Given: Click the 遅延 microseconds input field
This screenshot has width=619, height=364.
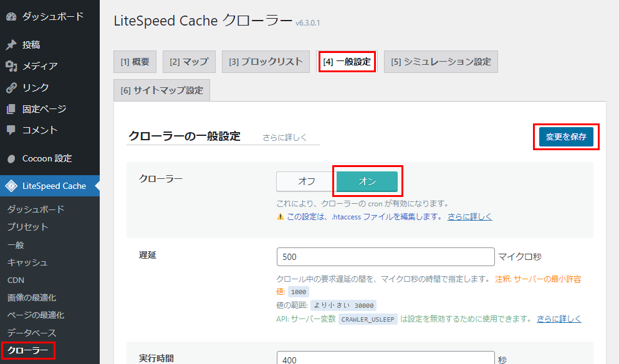Looking at the screenshot, I should coord(385,257).
